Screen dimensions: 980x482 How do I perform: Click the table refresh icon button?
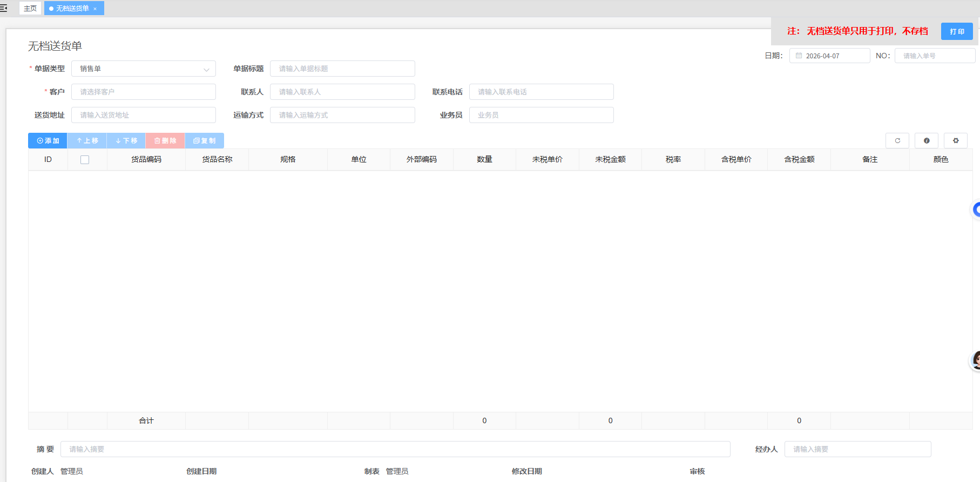[897, 140]
